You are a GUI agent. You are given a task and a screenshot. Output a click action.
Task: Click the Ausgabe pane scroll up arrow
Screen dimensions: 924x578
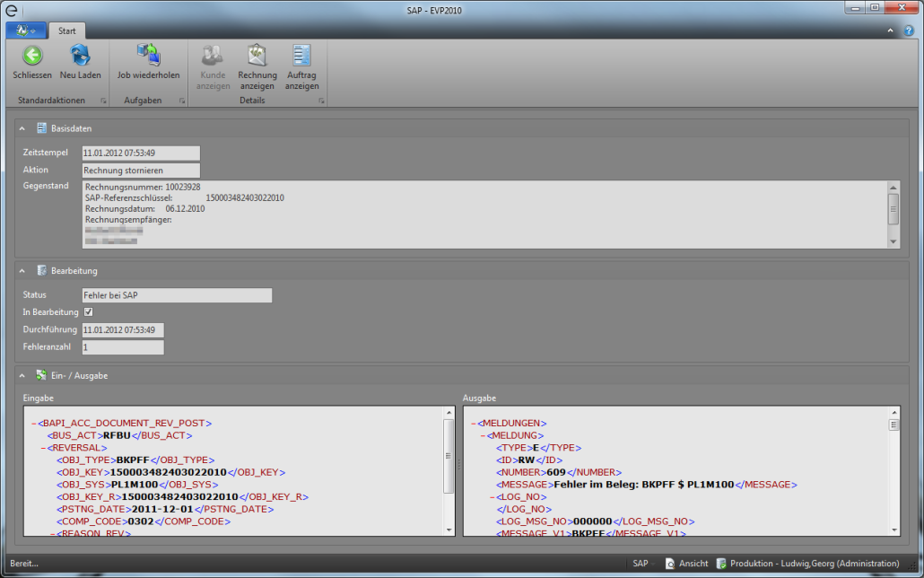coord(893,413)
